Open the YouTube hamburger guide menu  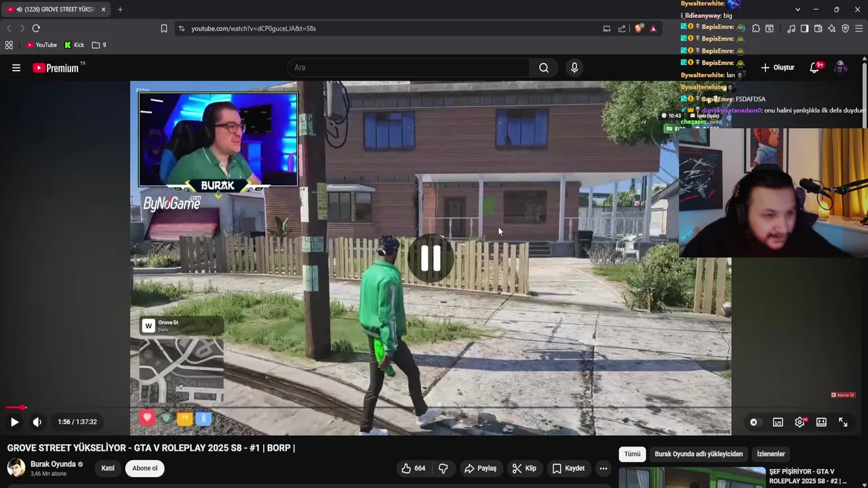click(16, 68)
